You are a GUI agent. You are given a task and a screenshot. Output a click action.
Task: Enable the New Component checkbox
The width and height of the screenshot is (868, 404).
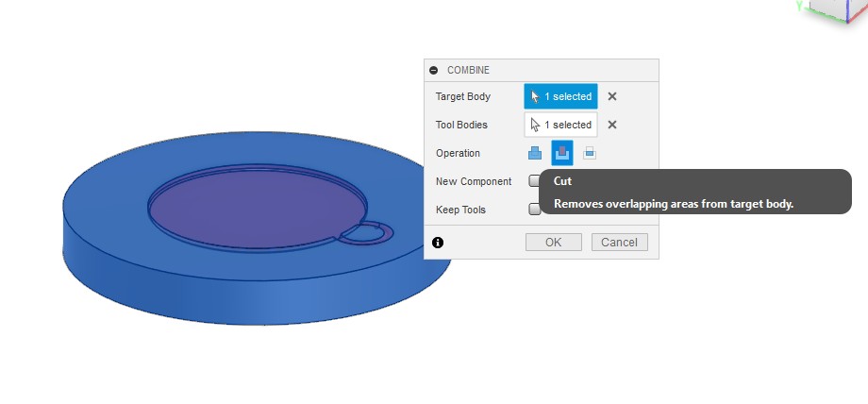[x=534, y=181]
